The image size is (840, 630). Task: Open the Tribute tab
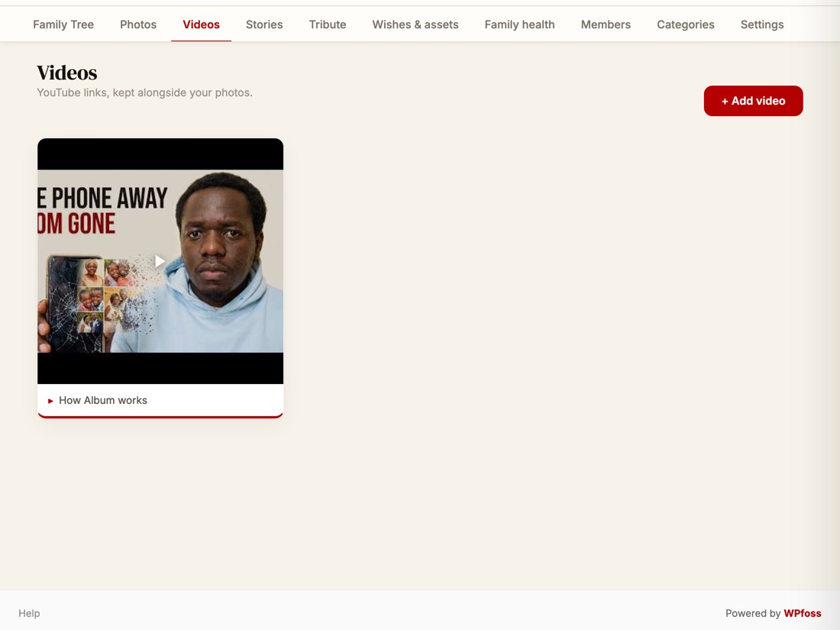[x=328, y=24]
